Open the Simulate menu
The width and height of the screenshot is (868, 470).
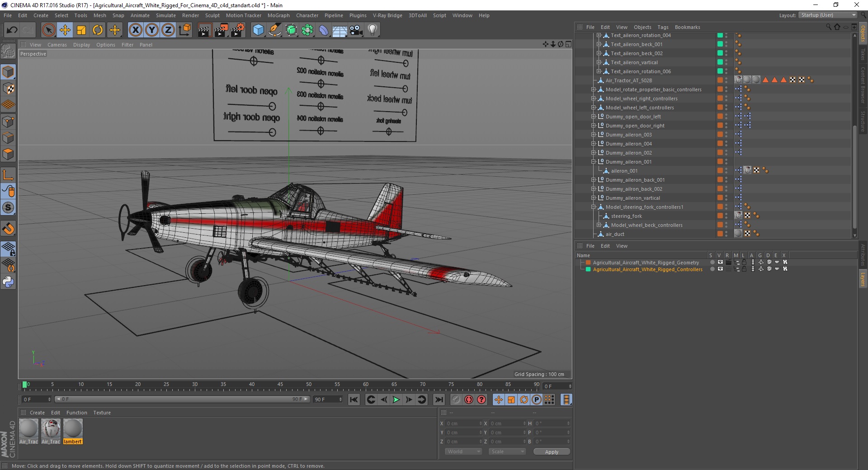pyautogui.click(x=166, y=15)
